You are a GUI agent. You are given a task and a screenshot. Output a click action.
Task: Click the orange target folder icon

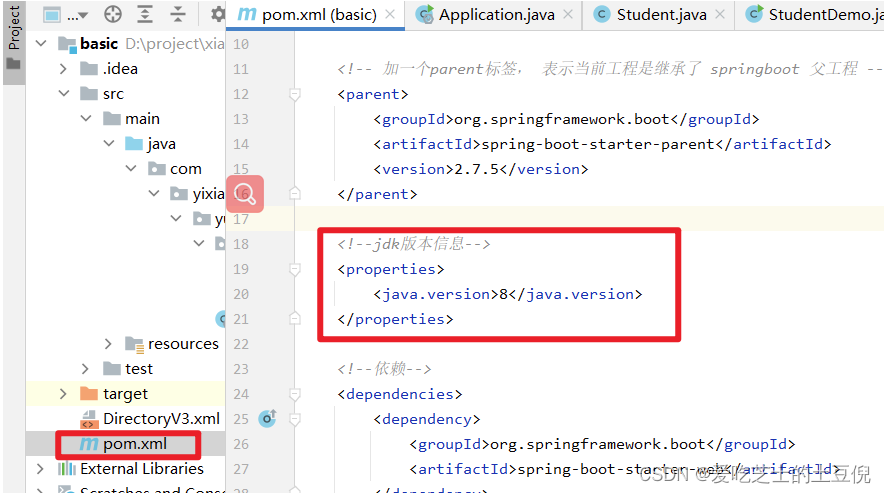[x=89, y=393]
